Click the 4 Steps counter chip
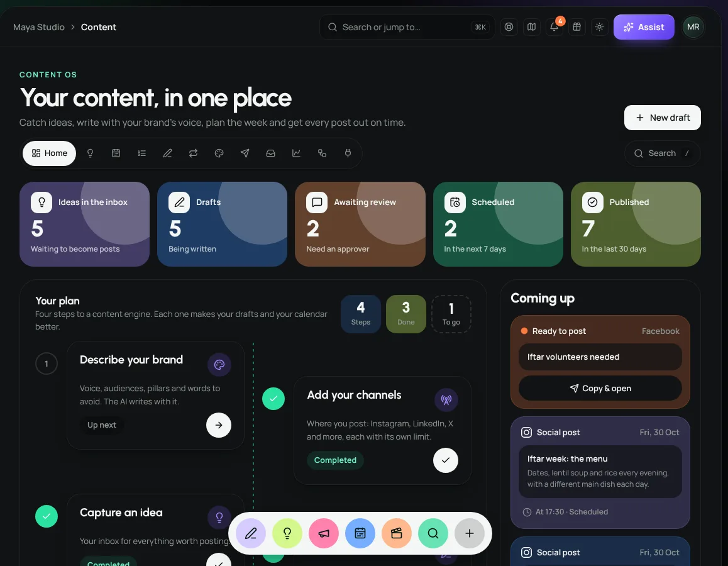The image size is (728, 566). point(361,314)
